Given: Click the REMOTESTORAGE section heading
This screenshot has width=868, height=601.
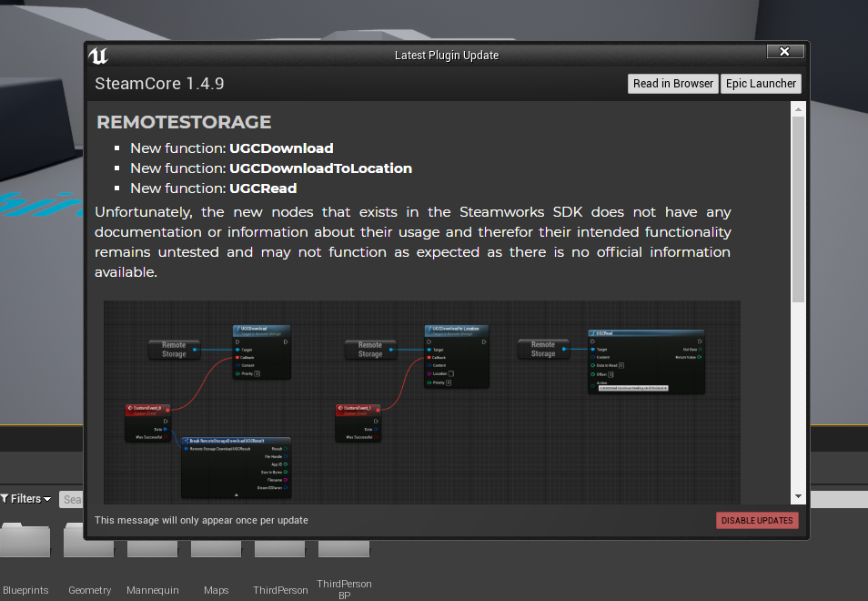Looking at the screenshot, I should click(x=184, y=122).
